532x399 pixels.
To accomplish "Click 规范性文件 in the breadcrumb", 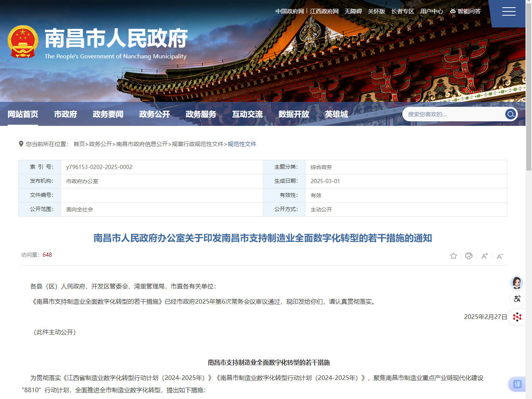I will click(242, 144).
